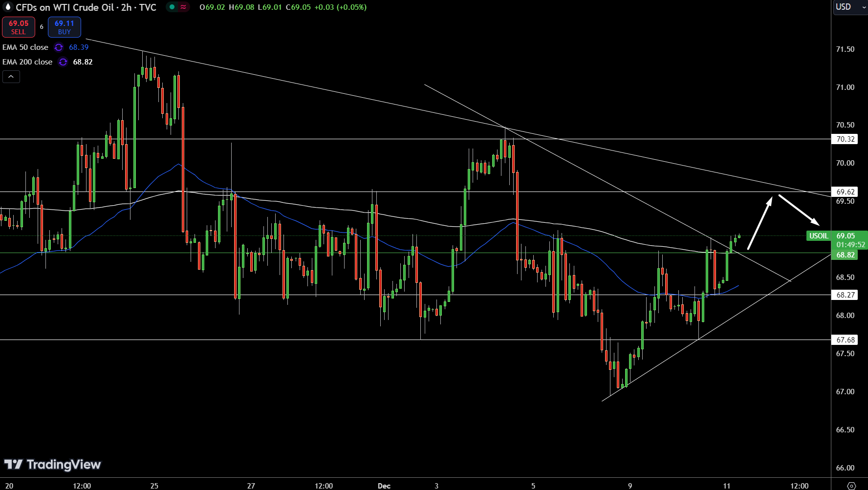
Task: Collapse the indicator legend with the chevron
Action: point(11,77)
